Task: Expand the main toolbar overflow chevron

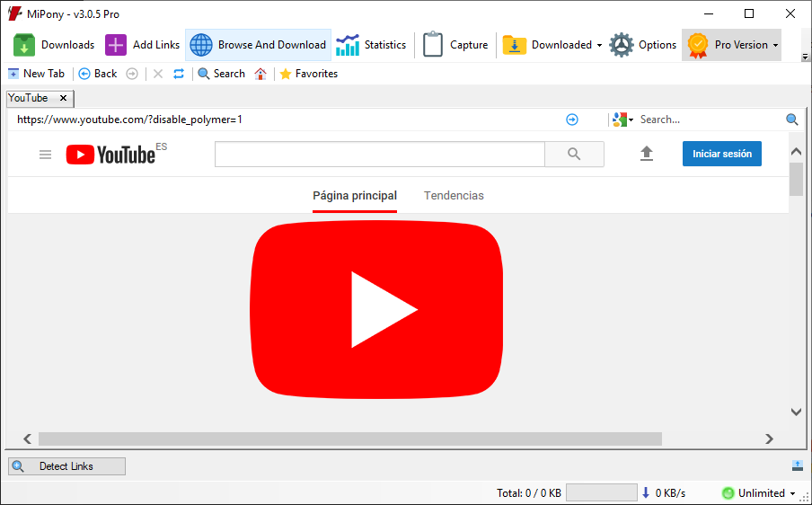Action: tap(805, 57)
